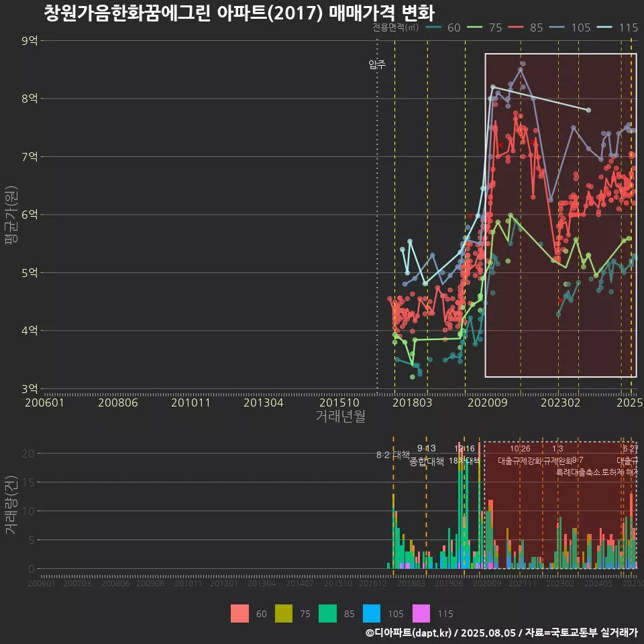Click the 202405 tick on volume chart axis
Viewport: 644px width, 644px height.
(x=598, y=583)
